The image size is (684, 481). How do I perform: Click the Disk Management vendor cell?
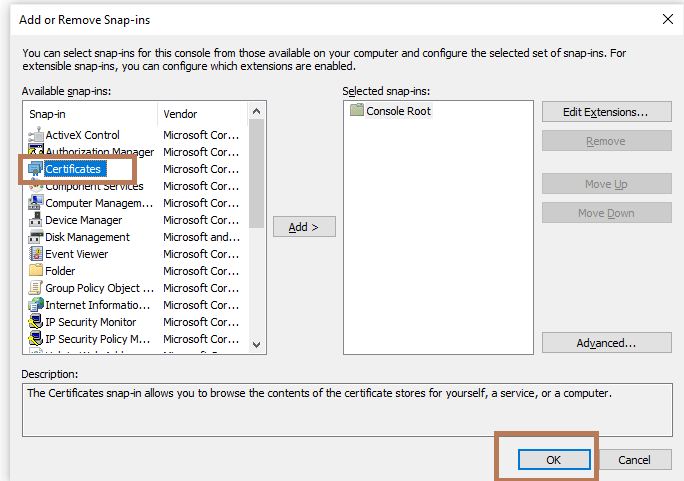[202, 237]
